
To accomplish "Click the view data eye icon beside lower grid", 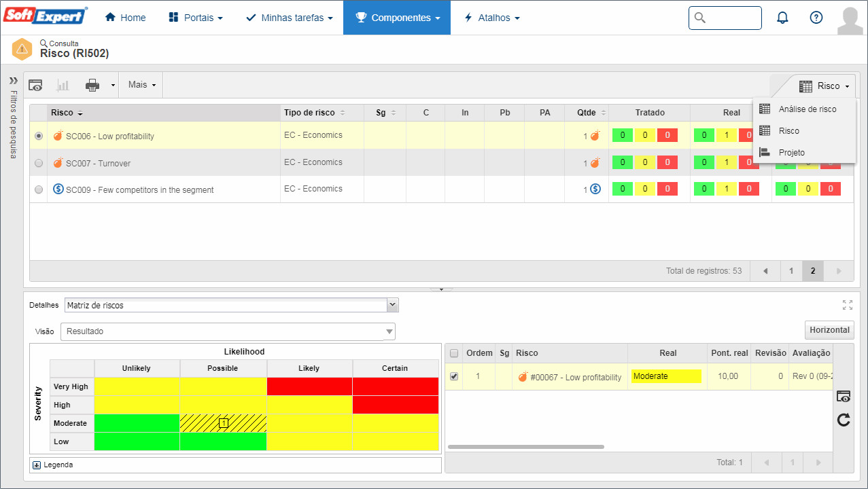I will (844, 397).
